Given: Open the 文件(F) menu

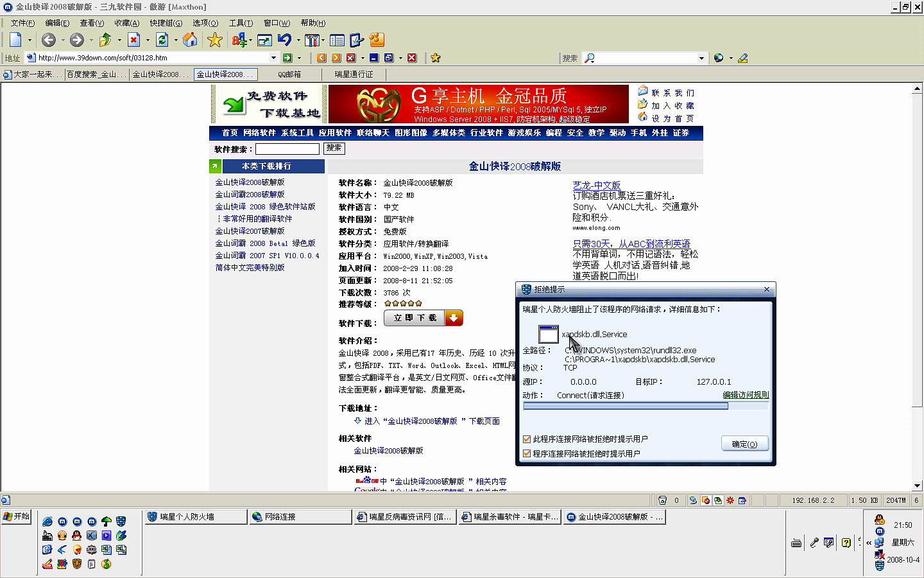Looking at the screenshot, I should [x=22, y=23].
